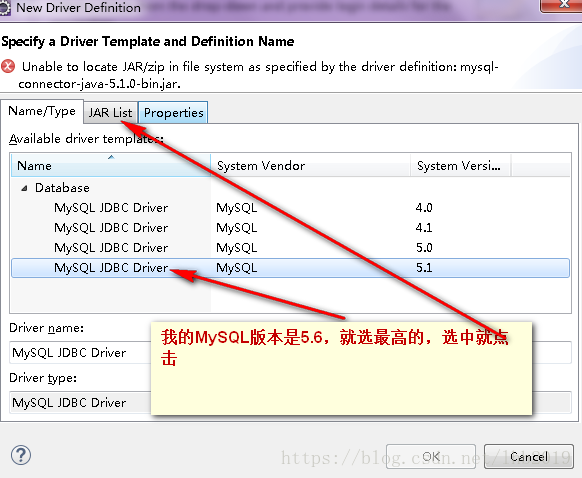582x478 pixels.
Task: Click the Specify a Driver Template heading
Action: 148,41
